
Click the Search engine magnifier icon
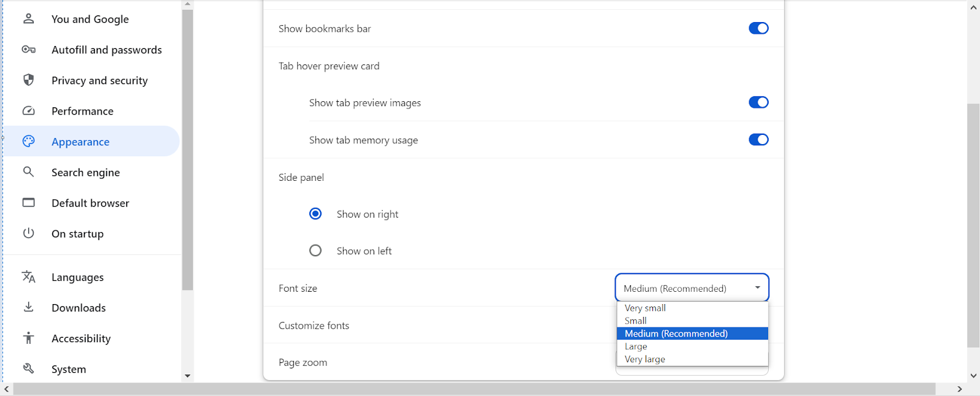[x=28, y=172]
